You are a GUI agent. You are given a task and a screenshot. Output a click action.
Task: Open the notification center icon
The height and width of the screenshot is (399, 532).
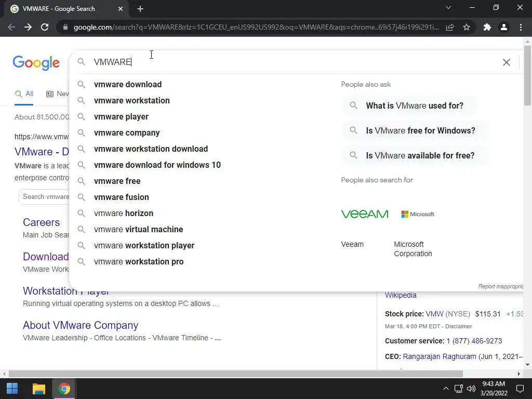pyautogui.click(x=520, y=389)
